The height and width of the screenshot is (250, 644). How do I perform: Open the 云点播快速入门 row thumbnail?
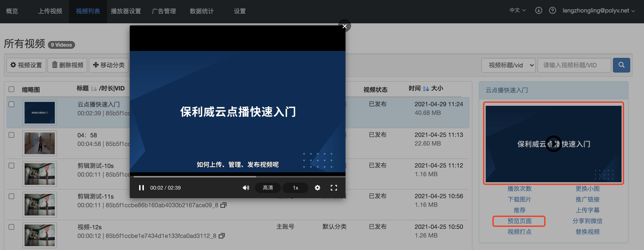tap(39, 113)
